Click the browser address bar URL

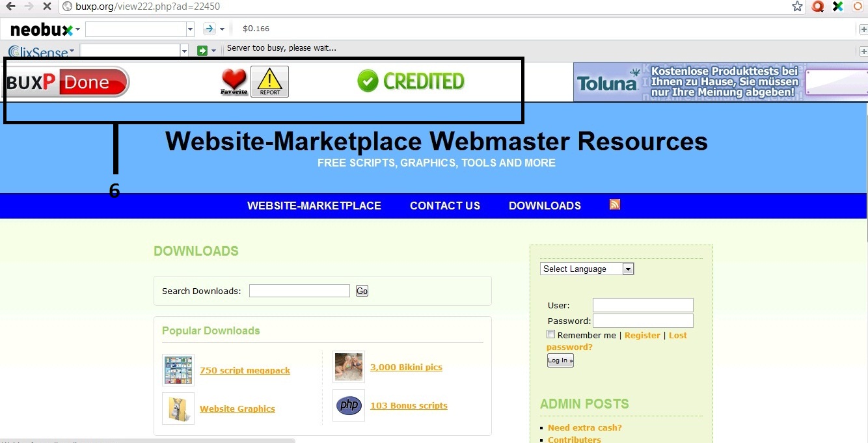(148, 7)
